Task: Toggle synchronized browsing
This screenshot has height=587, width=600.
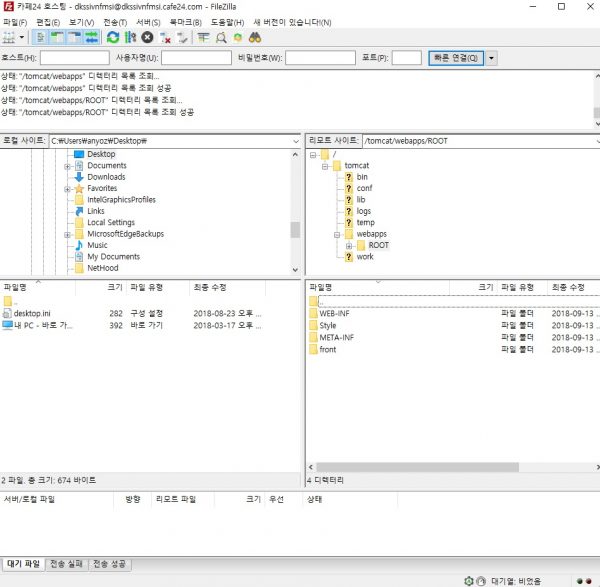Action: [x=238, y=38]
